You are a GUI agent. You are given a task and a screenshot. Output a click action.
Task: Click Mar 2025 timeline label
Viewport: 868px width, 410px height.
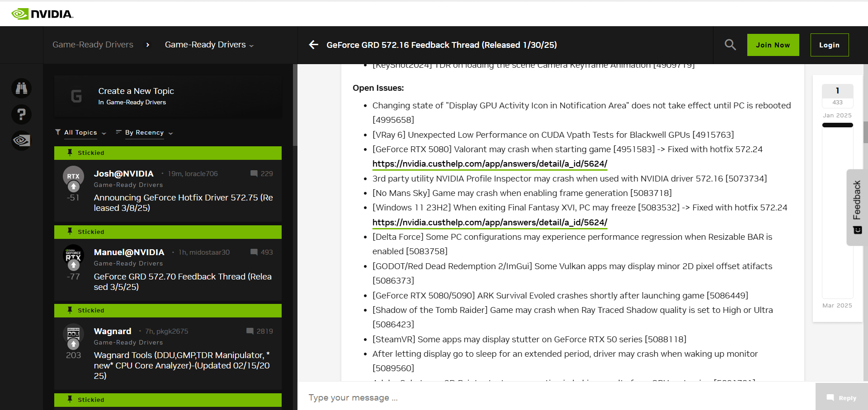837,305
